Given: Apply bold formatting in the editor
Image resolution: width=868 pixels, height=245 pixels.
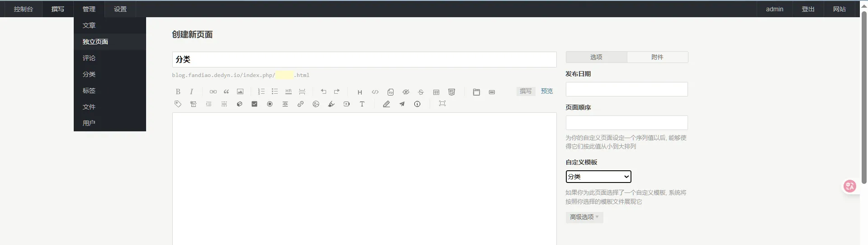Looking at the screenshot, I should tap(178, 91).
